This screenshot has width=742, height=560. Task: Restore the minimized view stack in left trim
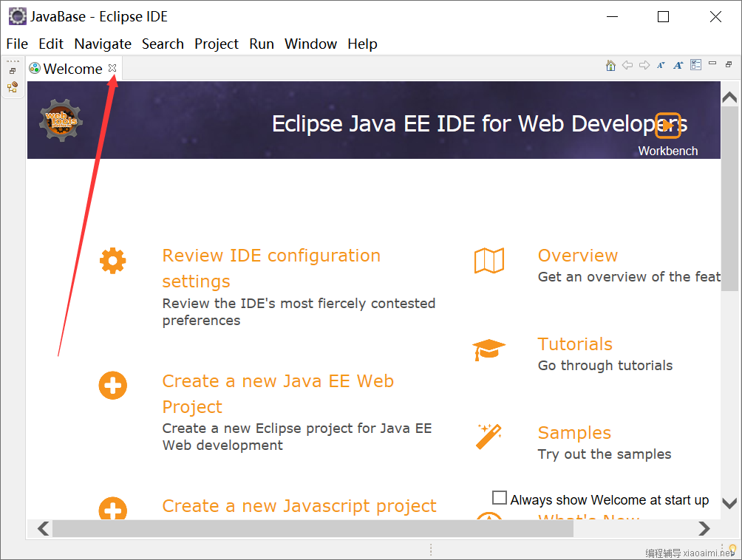pos(13,71)
